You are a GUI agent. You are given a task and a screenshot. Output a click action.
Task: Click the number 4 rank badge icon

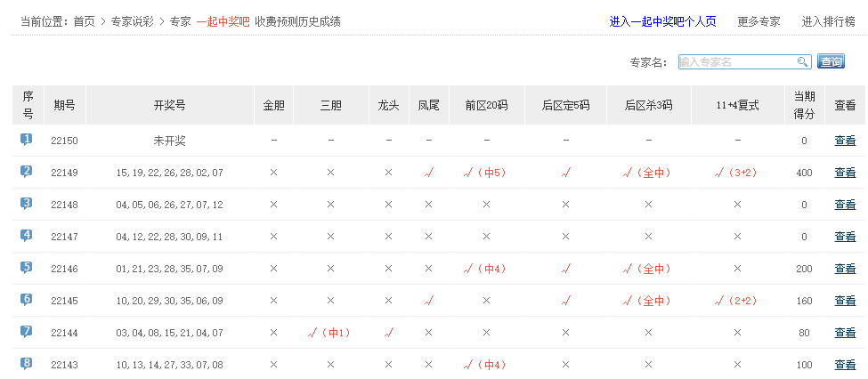pos(27,236)
